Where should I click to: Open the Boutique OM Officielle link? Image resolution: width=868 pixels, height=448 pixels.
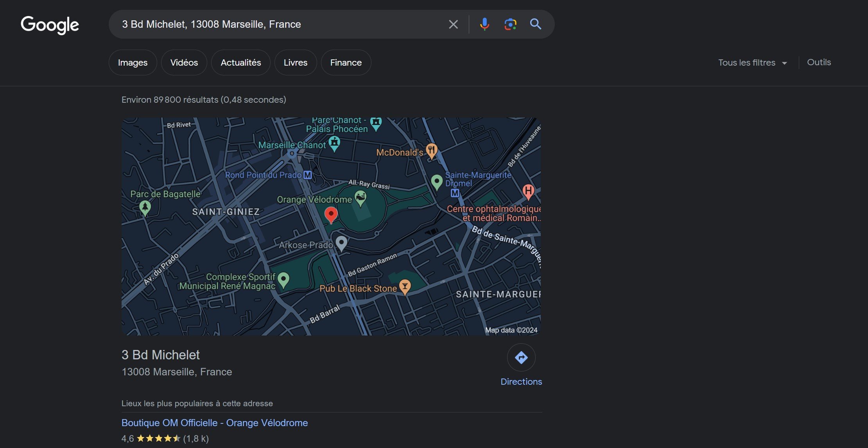pos(214,423)
